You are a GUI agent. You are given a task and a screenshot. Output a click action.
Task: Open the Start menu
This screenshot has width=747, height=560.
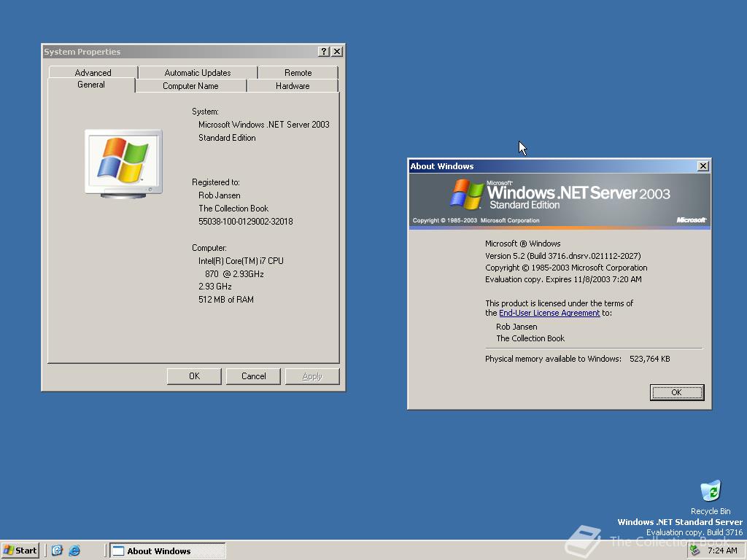coord(20,551)
